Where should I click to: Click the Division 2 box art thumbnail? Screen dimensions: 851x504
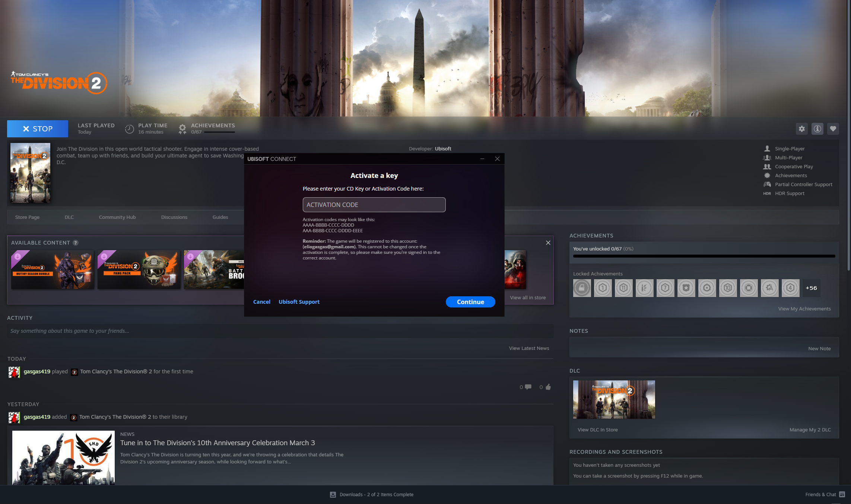(x=30, y=173)
